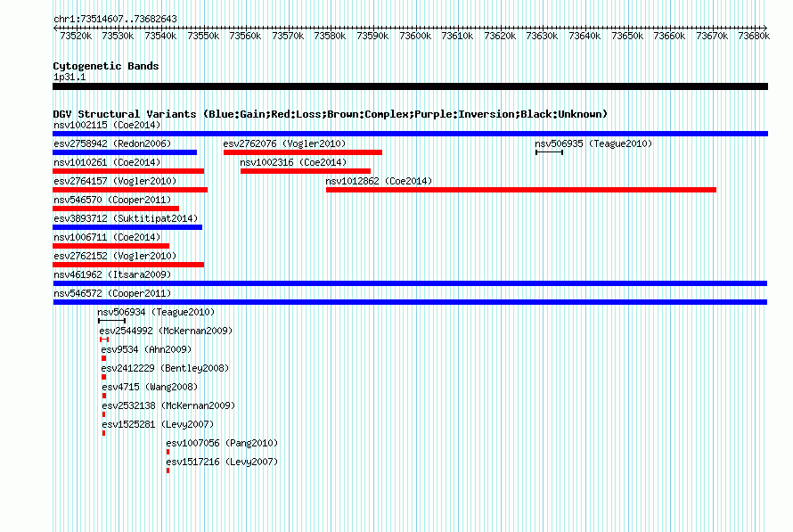The image size is (793, 532).
Task: Click the red esv1007056 loss marker
Action: tap(168, 452)
